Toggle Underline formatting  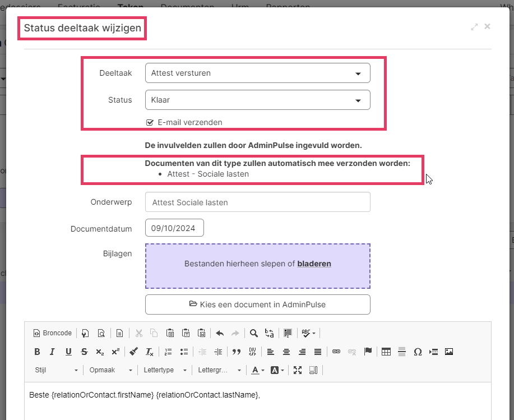coord(68,352)
